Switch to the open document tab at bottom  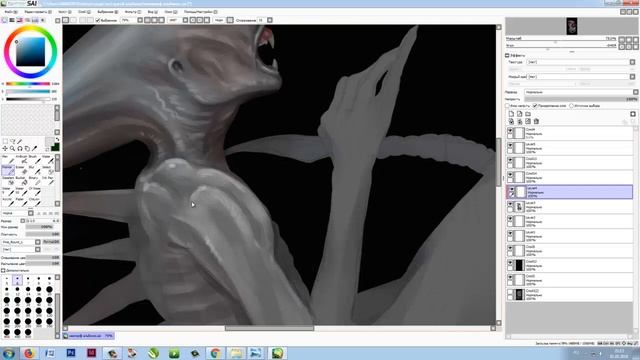88,336
